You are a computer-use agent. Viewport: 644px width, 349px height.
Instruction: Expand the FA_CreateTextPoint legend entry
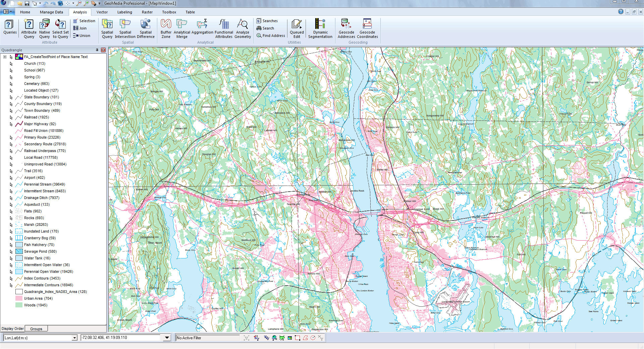[5, 57]
